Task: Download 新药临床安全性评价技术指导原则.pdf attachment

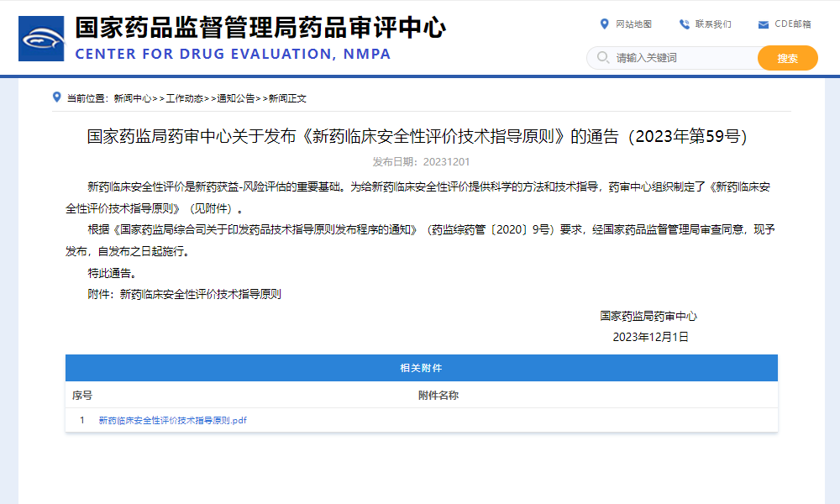Action: click(172, 421)
